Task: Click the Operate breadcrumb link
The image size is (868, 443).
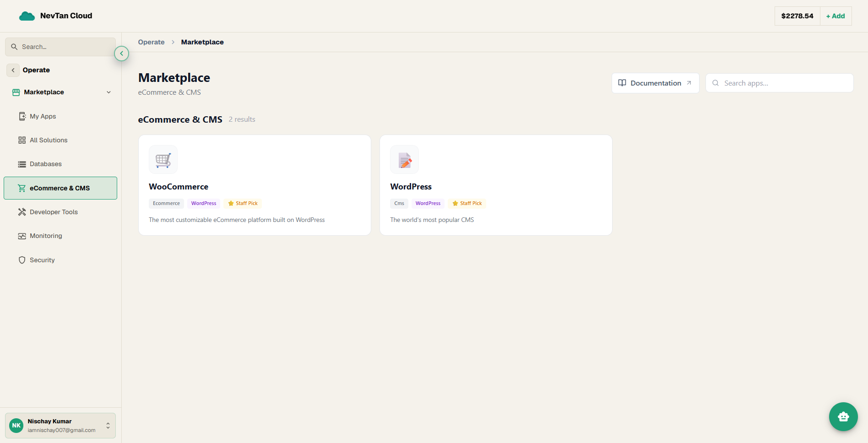Action: 151,42
